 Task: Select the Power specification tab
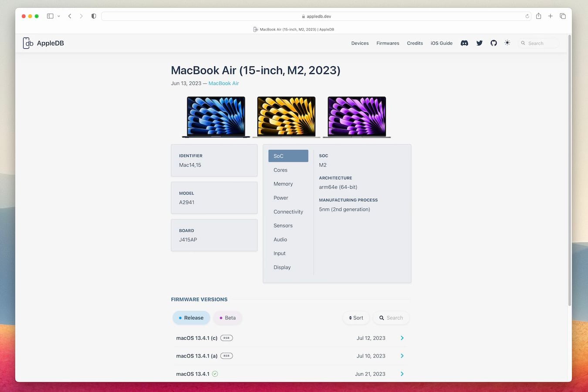(288, 198)
